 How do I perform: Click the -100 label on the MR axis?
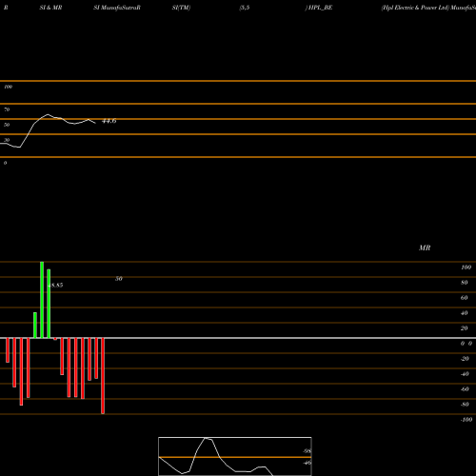pos(466,420)
